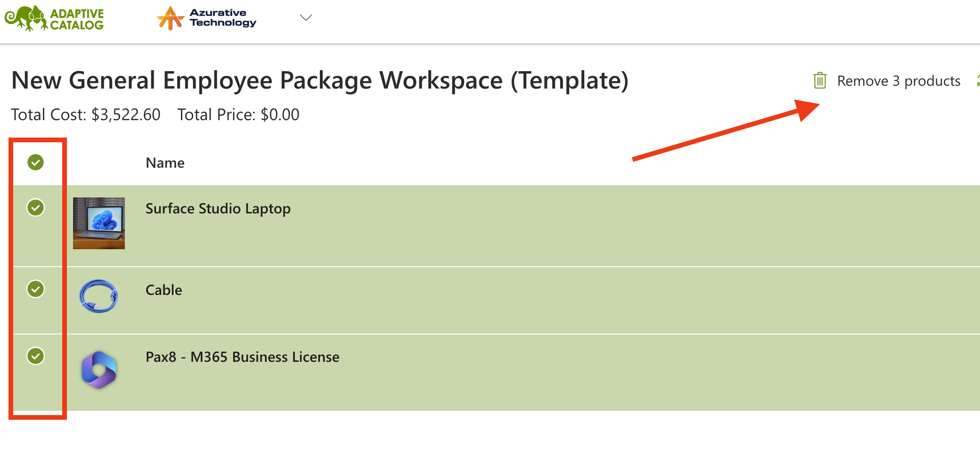The image size is (980, 457).
Task: Select Pax8 - M365 Business License name
Action: (243, 357)
